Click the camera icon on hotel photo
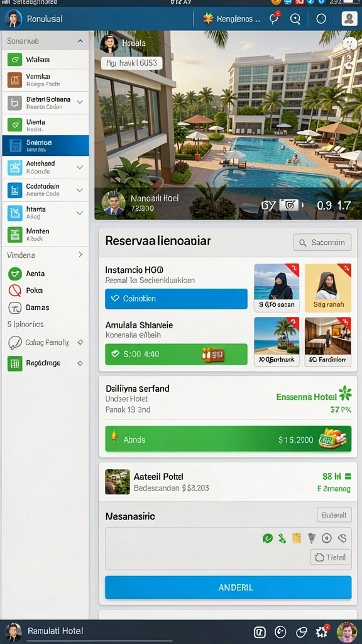 click(x=288, y=204)
